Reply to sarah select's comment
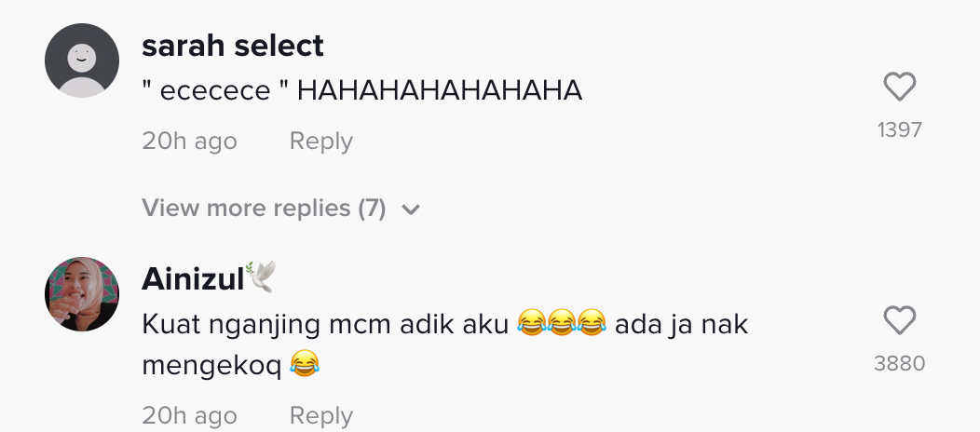 point(320,142)
